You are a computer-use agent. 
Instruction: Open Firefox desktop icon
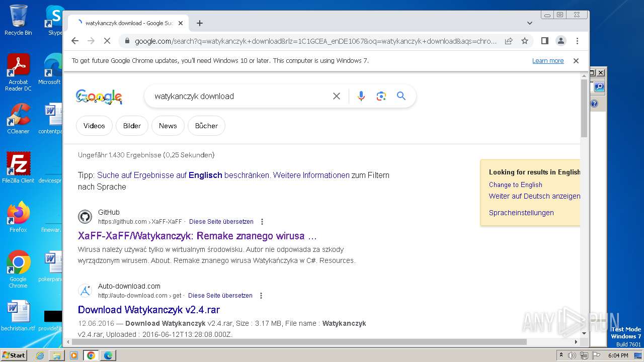point(18,217)
